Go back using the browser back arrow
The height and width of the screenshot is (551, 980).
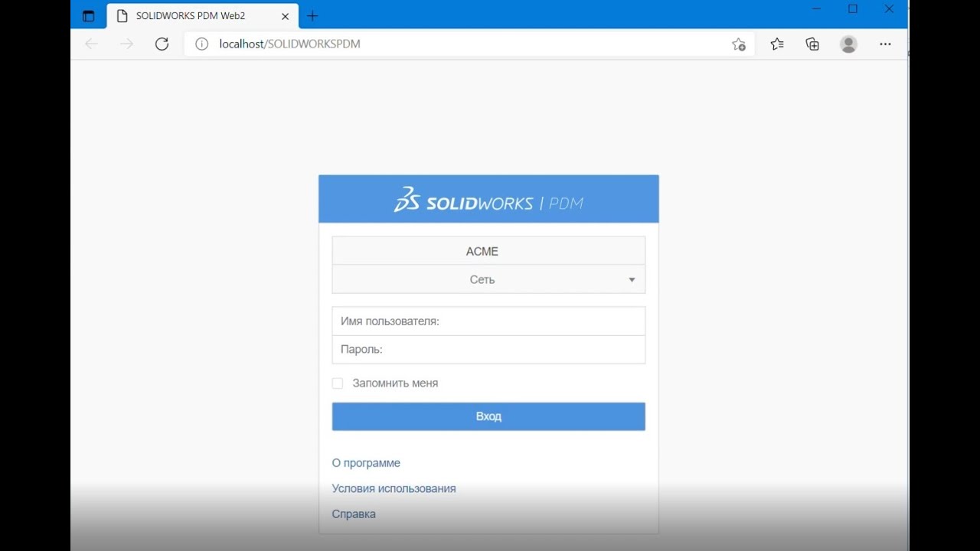pyautogui.click(x=92, y=44)
